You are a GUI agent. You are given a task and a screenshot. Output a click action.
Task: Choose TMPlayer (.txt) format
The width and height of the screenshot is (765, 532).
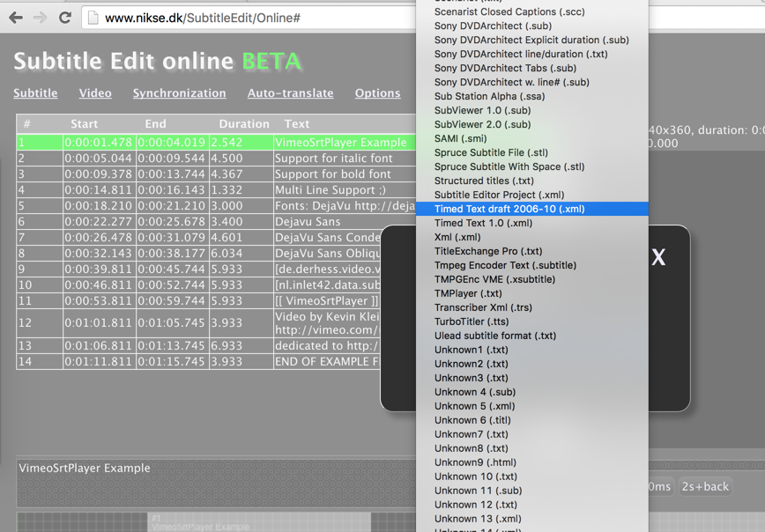[x=532, y=294]
